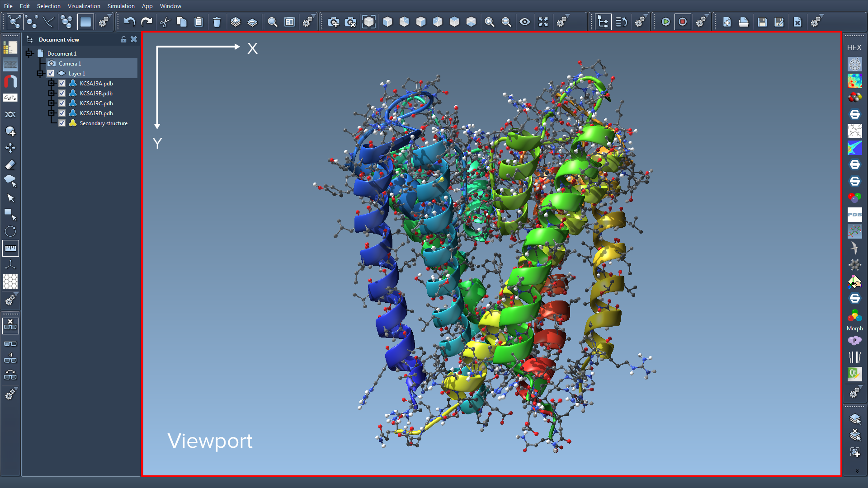
Task: Activate the Ruler measurement tool
Action: point(10,248)
